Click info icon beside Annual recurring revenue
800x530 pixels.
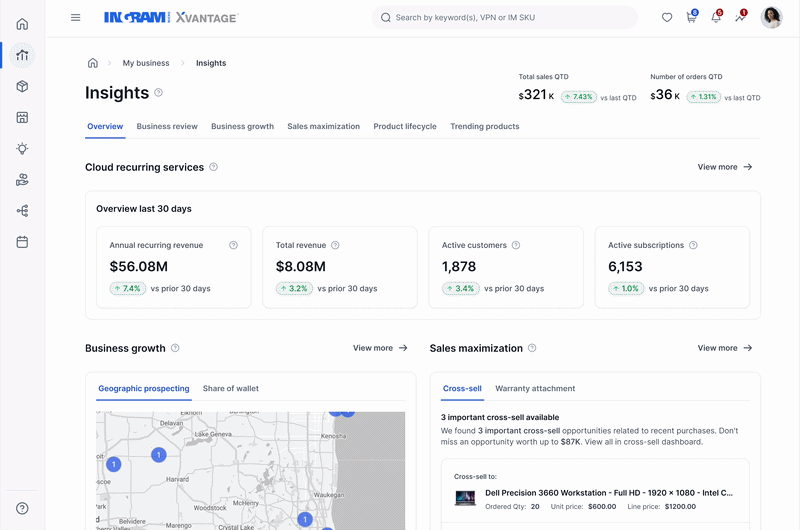(233, 245)
